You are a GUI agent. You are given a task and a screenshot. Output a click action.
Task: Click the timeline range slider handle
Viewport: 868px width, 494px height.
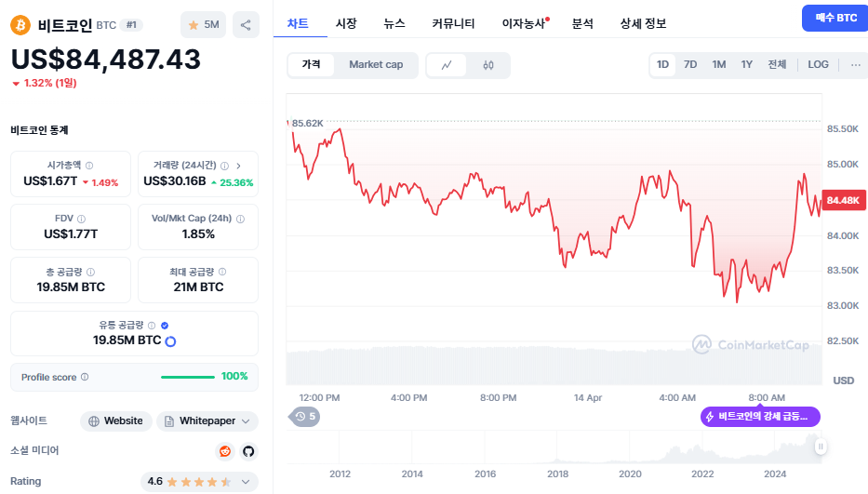821,447
